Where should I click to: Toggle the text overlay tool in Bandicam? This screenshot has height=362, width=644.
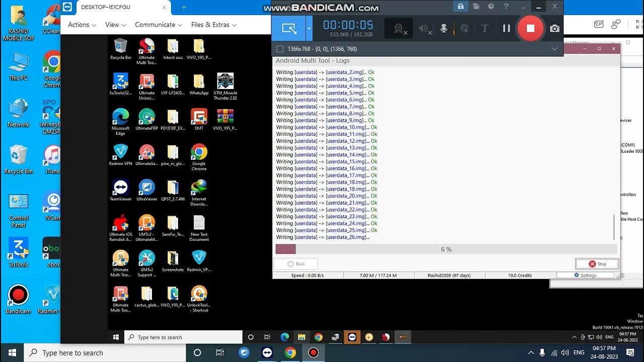[485, 29]
